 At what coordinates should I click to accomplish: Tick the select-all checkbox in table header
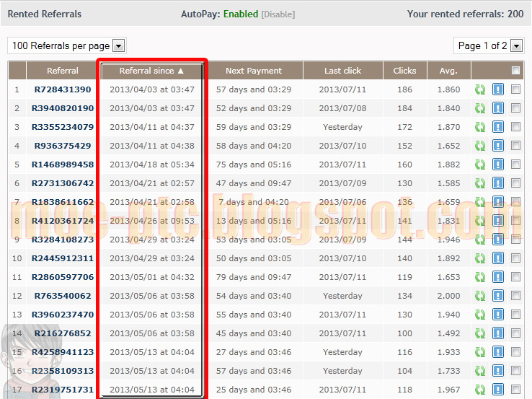[515, 70]
